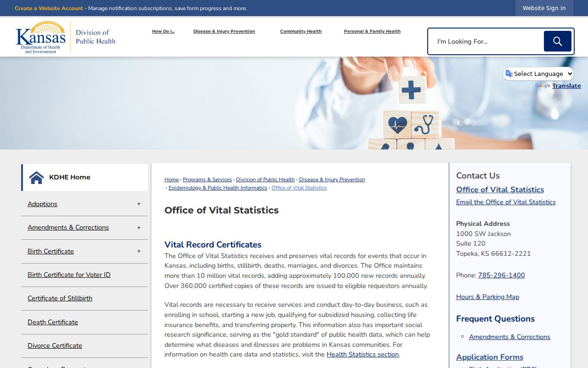
Task: Open the Health Statistics section link
Action: [362, 354]
